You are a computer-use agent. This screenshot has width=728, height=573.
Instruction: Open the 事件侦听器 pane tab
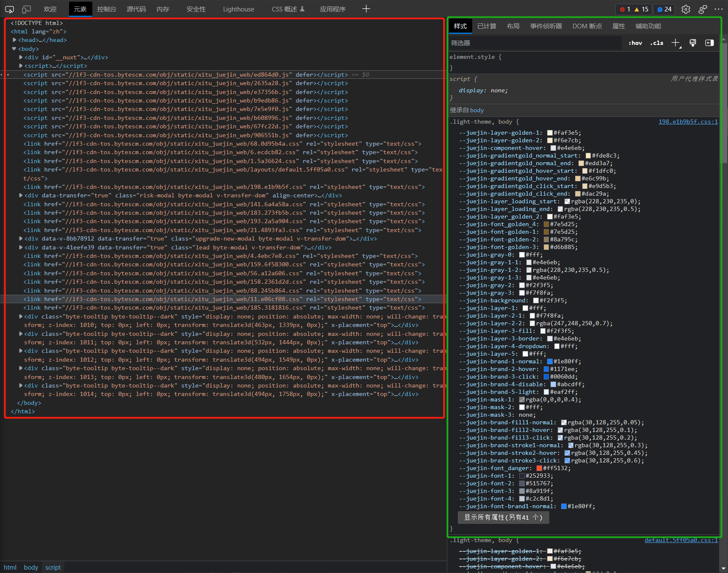pyautogui.click(x=546, y=26)
